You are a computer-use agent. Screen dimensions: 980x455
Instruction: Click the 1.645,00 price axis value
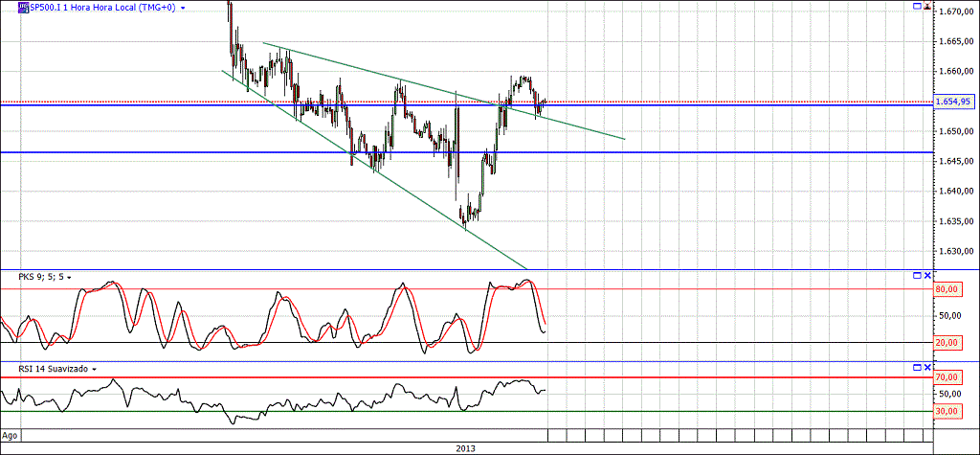(957, 162)
